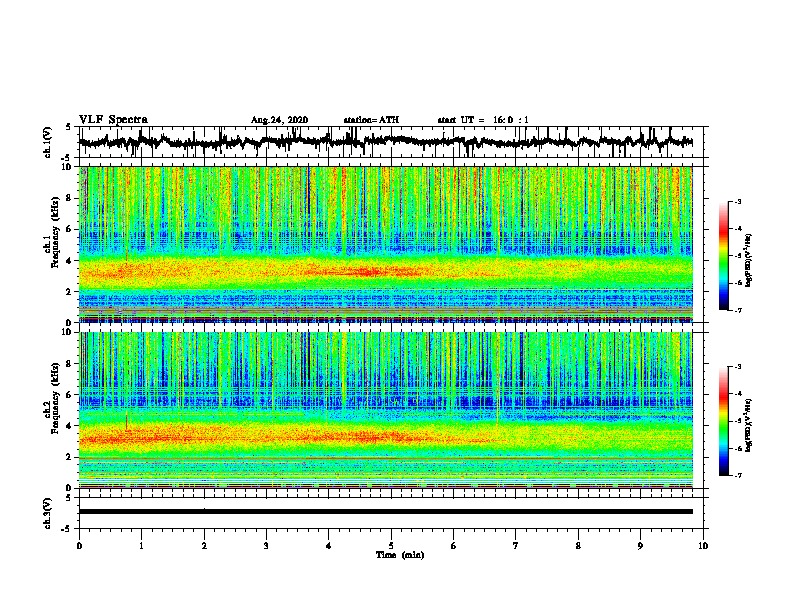This screenshot has height=612, width=792.
Task: Click the time axis tick label "3"
Action: click(x=266, y=546)
